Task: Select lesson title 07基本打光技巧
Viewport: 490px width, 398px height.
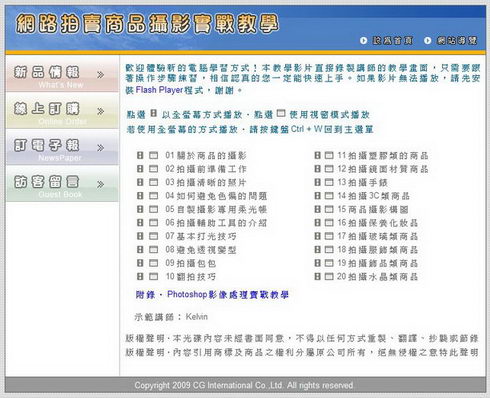Action: pos(201,236)
